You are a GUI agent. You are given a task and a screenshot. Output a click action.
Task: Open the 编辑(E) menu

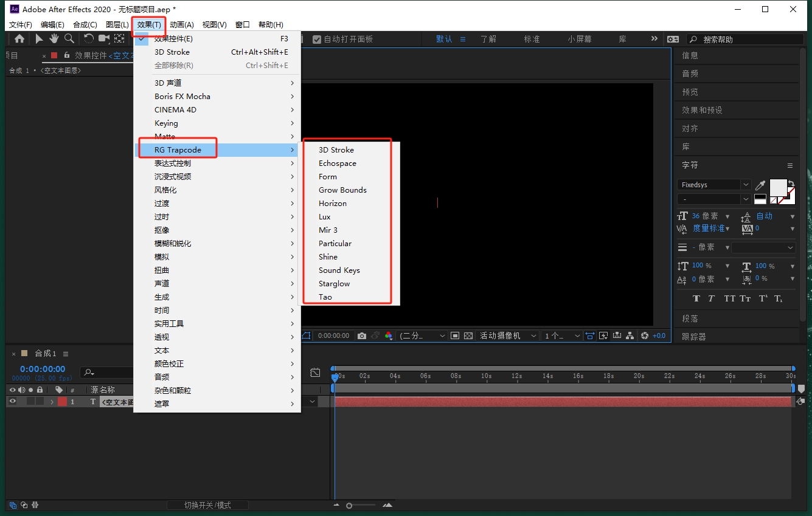point(52,24)
